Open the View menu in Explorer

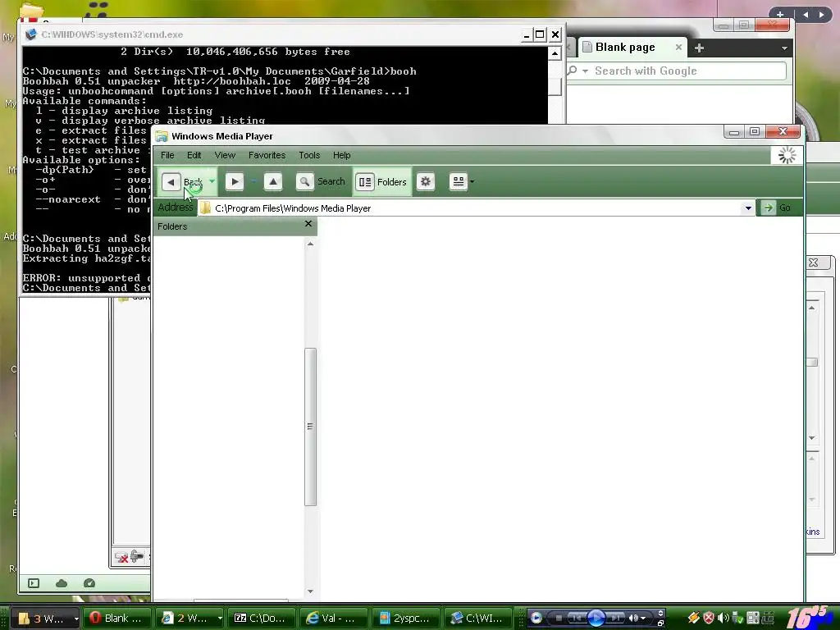(225, 155)
